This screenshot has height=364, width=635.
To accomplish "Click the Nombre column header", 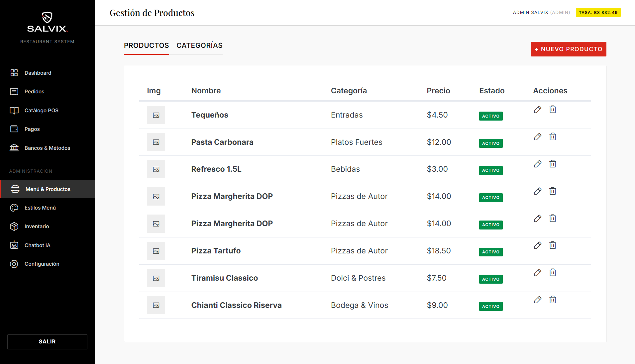I will [206, 91].
